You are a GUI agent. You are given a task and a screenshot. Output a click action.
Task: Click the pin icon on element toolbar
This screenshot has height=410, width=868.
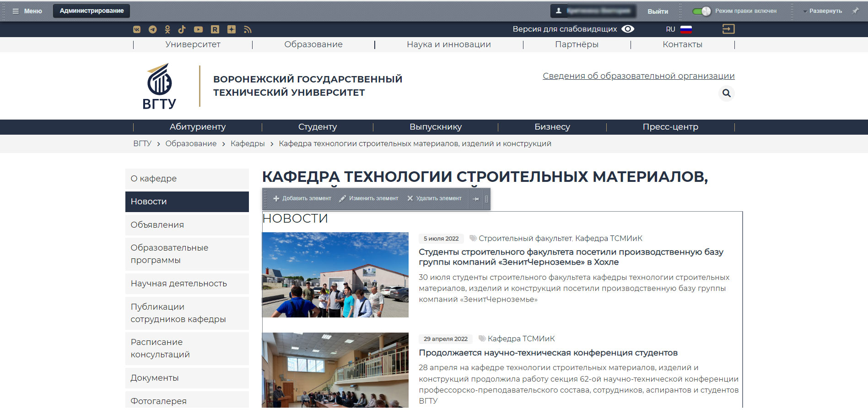(x=476, y=199)
